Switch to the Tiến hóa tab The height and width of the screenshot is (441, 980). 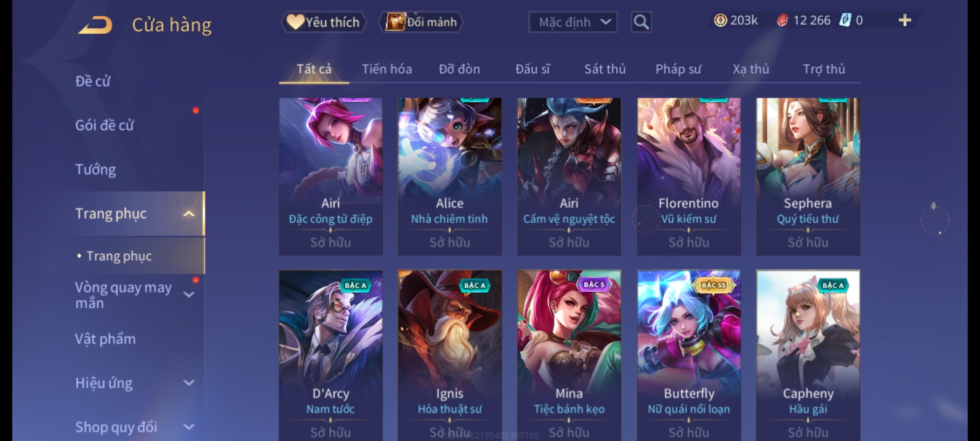tap(387, 69)
